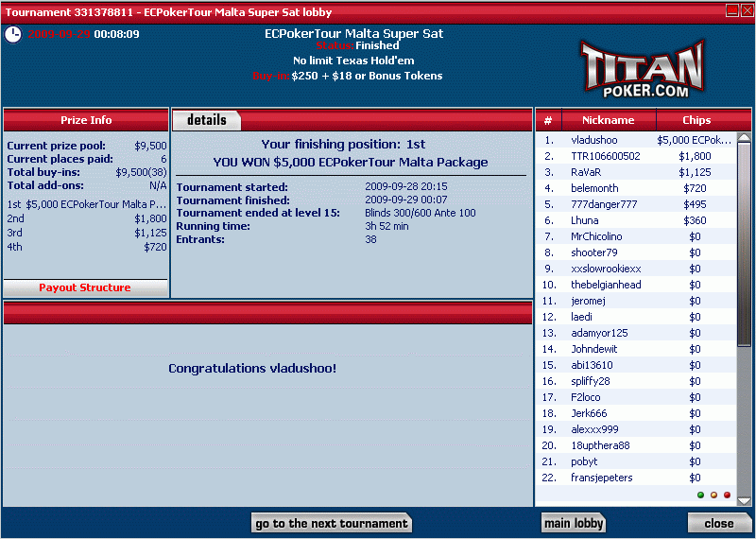756x539 pixels.
Task: Click the player list scrollbar thumb
Action: coord(744,244)
